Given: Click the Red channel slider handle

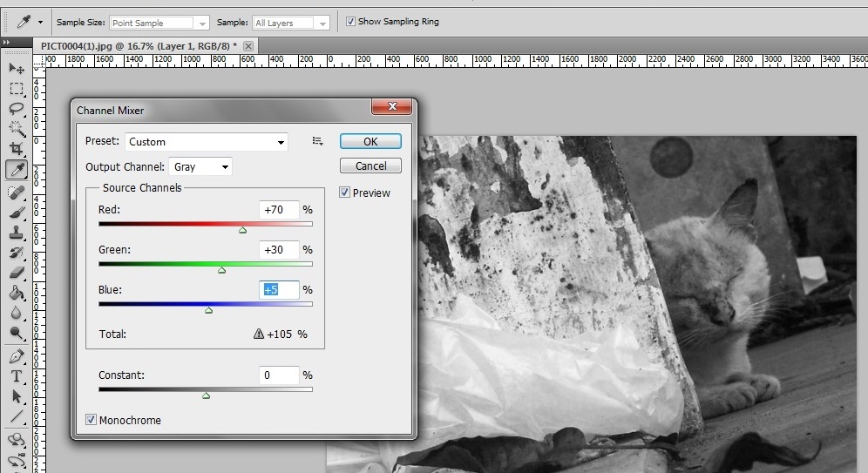Looking at the screenshot, I should [x=242, y=230].
